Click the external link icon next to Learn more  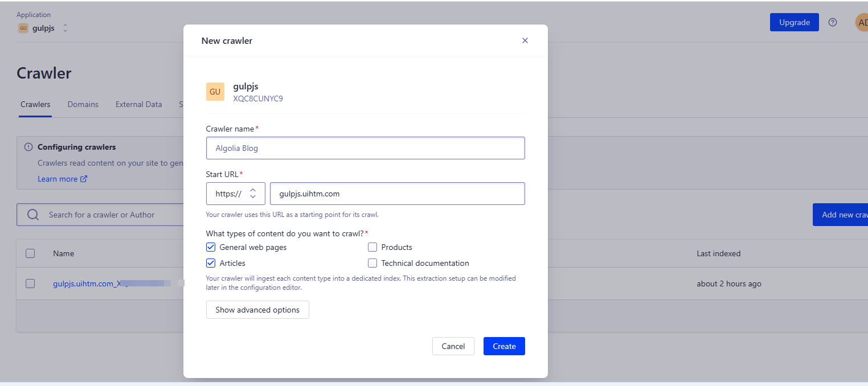pos(84,179)
